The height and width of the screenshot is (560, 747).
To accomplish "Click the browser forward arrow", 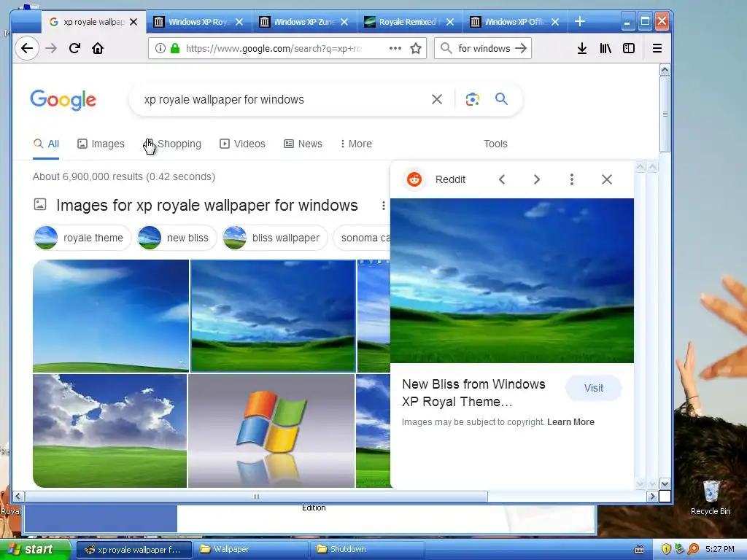I will click(x=51, y=48).
